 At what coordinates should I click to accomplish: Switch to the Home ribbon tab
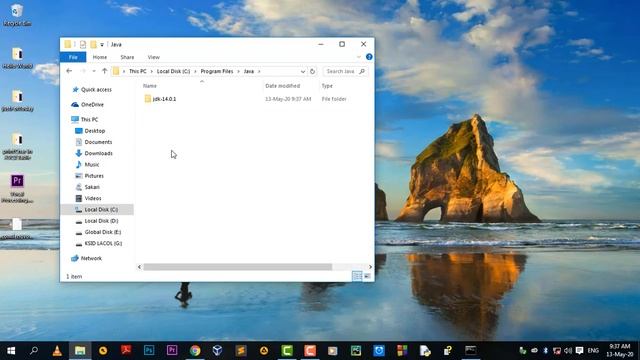(100, 57)
